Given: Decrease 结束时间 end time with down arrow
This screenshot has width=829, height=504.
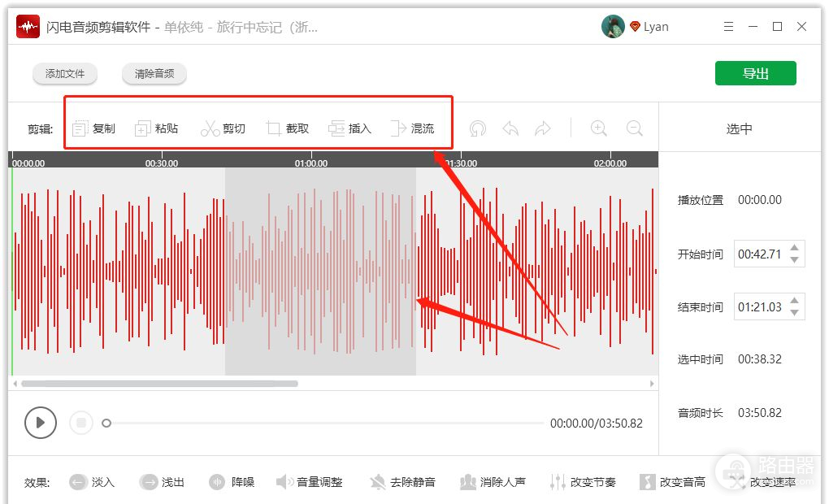Looking at the screenshot, I should click(794, 312).
